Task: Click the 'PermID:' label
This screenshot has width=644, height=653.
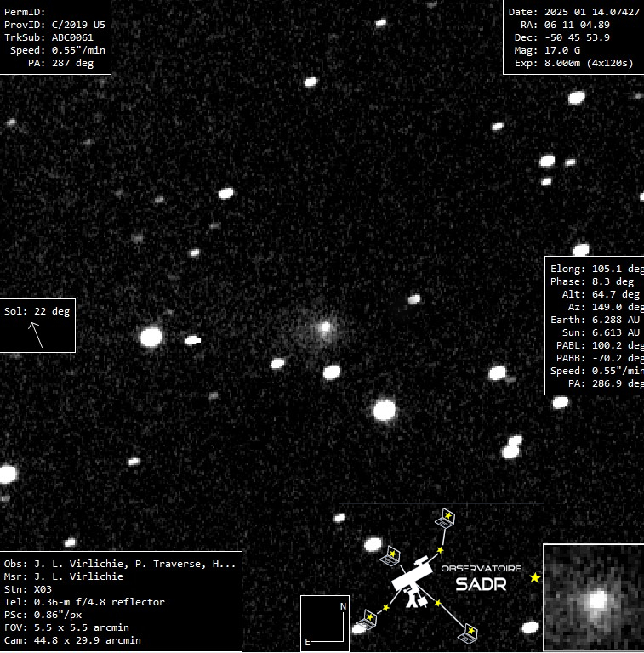Action: (25, 12)
